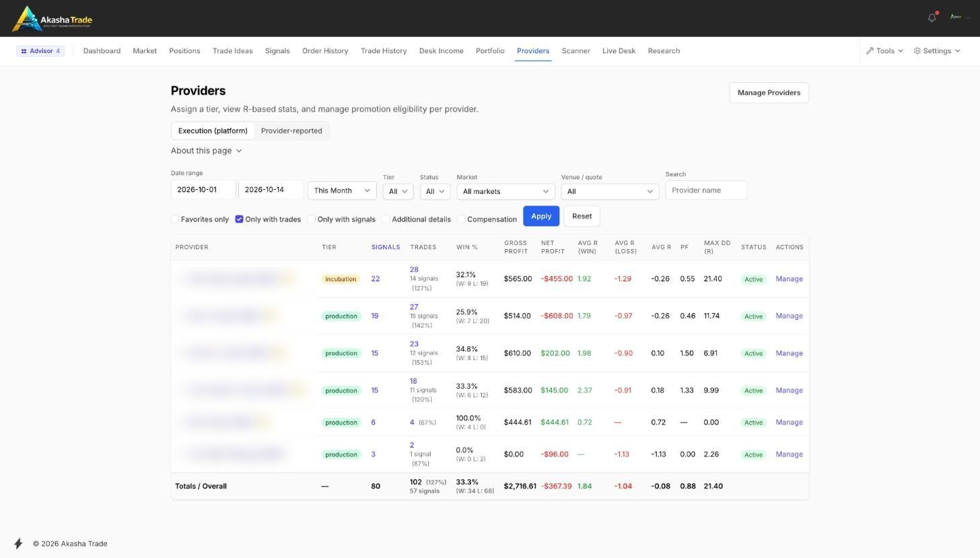Open the Settings menu
980x558 pixels.
tap(936, 51)
